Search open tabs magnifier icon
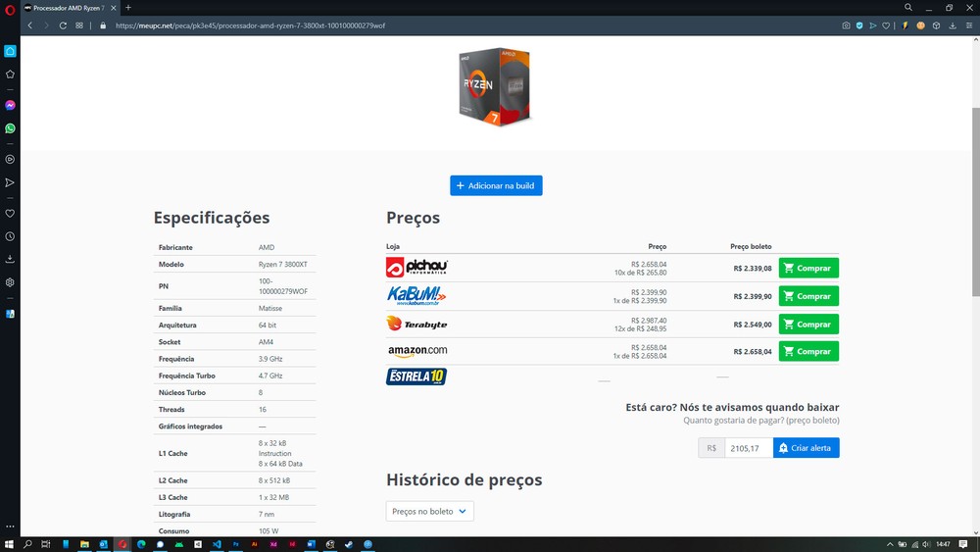 908,8
